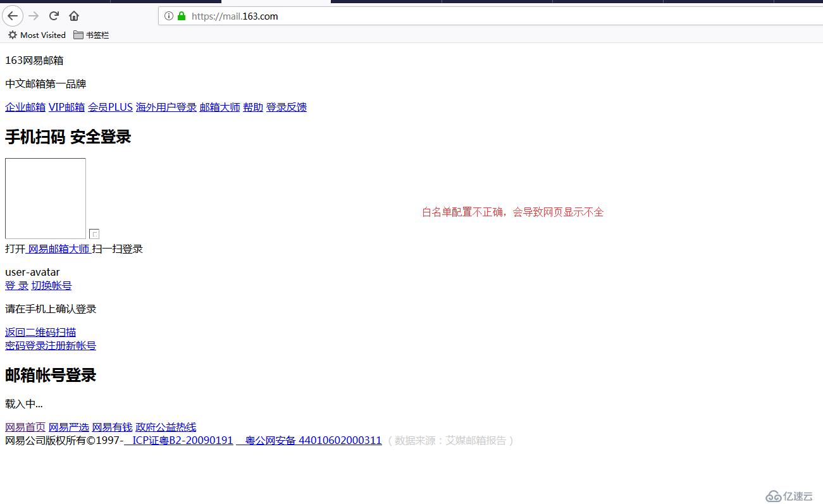Click the user-avatar text
Image resolution: width=823 pixels, height=504 pixels.
pos(32,272)
